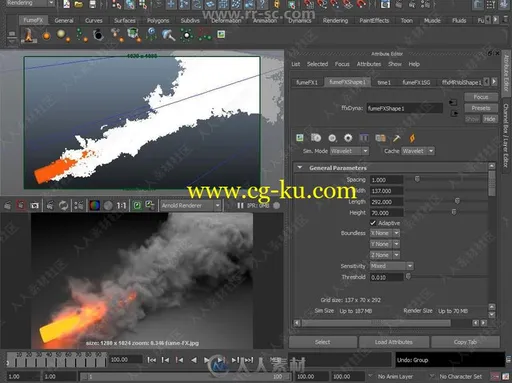Click the select input connection arrow icon
Screen dimensions: 512x383
click(x=453, y=102)
